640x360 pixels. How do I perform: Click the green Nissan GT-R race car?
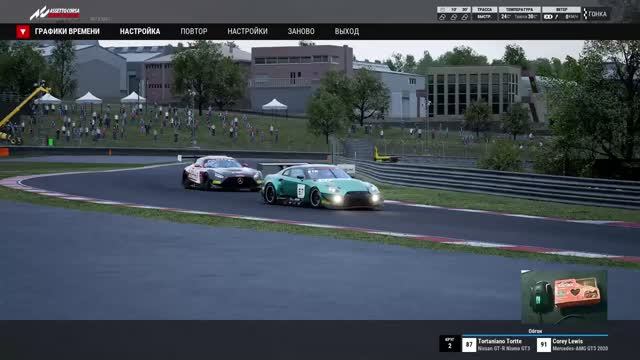(x=322, y=187)
